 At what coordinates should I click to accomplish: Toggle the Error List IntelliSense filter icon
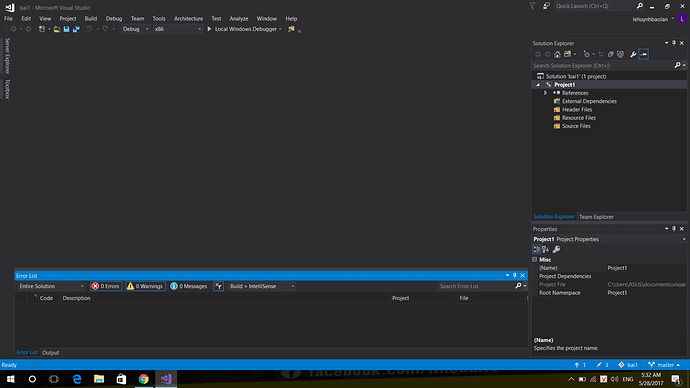coord(218,286)
